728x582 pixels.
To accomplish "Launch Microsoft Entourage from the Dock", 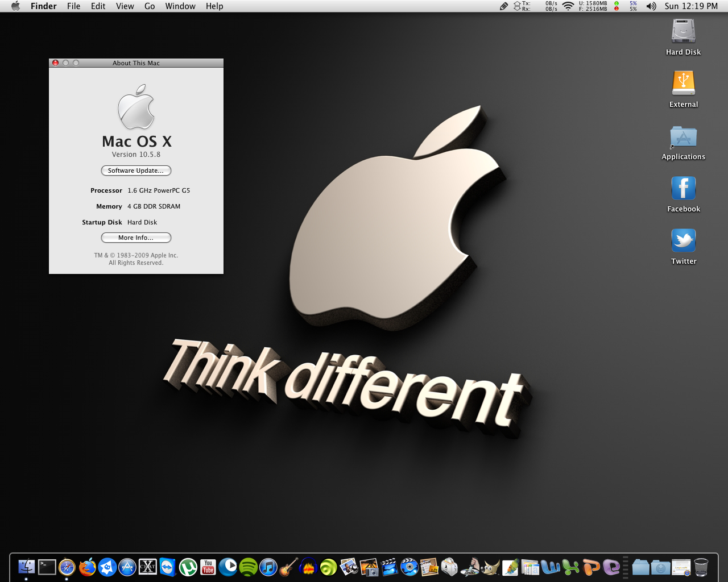I will 611,567.
